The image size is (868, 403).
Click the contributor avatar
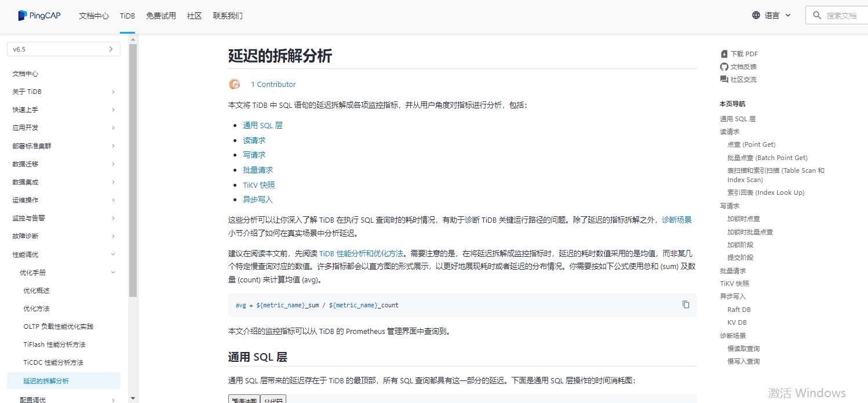[x=235, y=84]
